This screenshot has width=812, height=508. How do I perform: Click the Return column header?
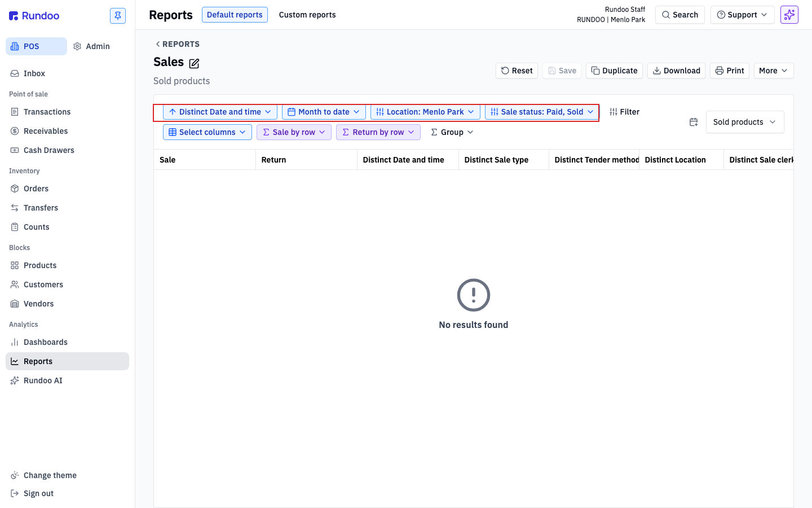click(306, 160)
